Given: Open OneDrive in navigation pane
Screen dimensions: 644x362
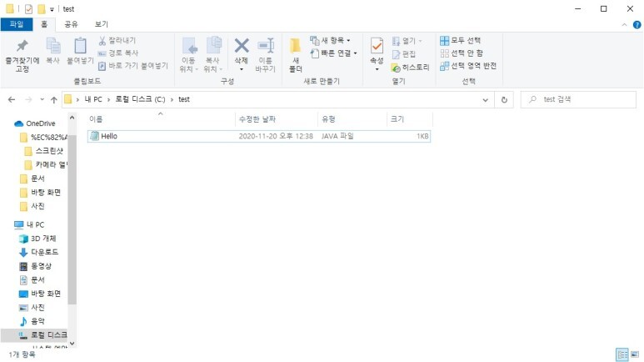Looking at the screenshot, I should 35,123.
